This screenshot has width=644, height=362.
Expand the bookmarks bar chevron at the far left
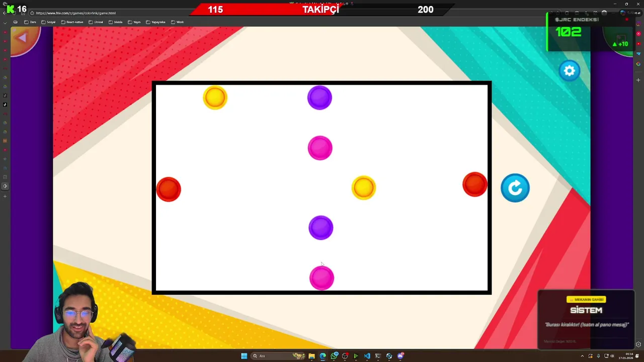tap(5, 22)
